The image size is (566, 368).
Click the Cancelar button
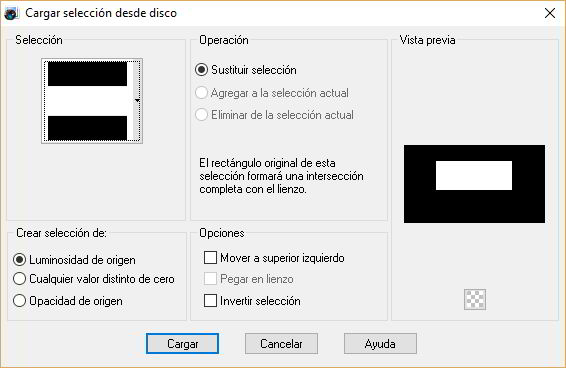(281, 343)
